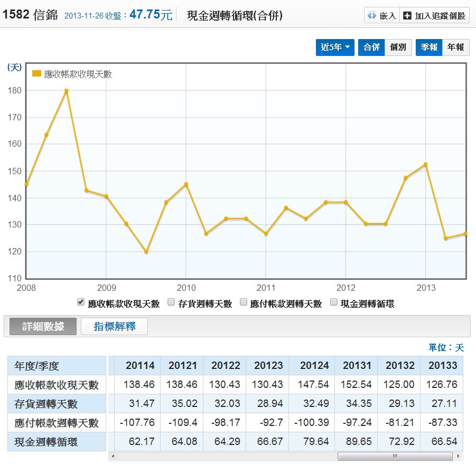Click the peak data point at 180 days
Viewport: 476px width, 465px height.
pos(66,91)
